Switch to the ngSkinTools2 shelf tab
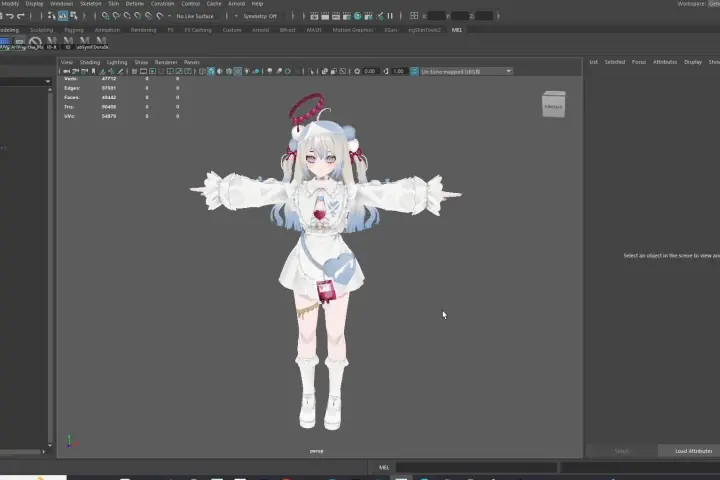 (x=425, y=30)
